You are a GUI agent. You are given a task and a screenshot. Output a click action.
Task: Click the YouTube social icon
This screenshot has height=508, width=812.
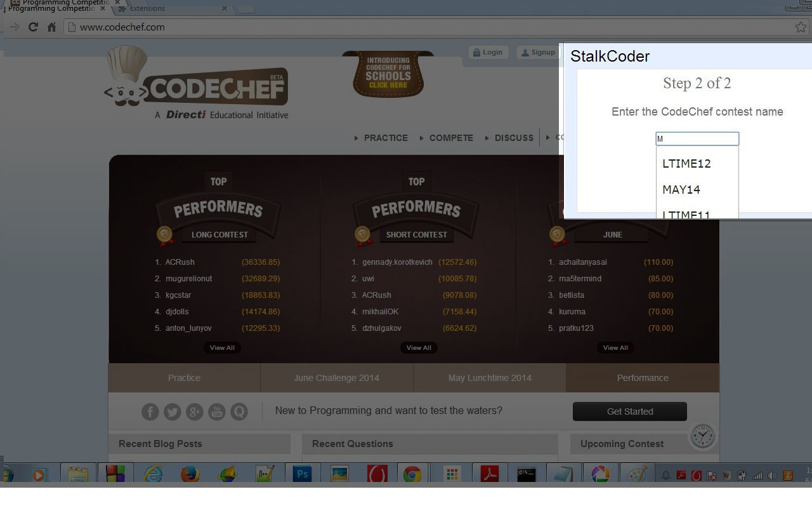tap(217, 411)
